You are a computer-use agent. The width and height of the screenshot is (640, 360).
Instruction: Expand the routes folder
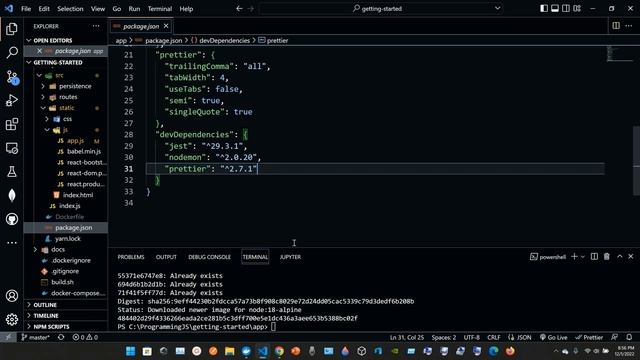(x=43, y=97)
